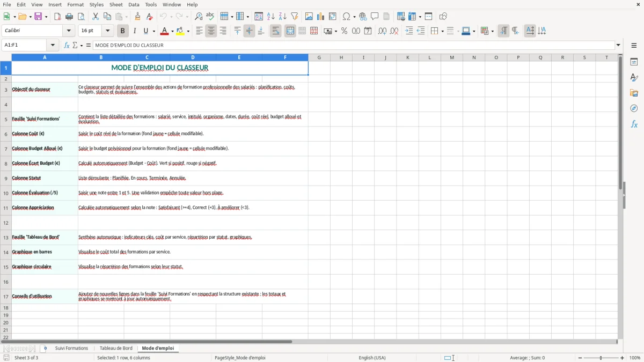This screenshot has width=644, height=362.
Task: Open the font name dropdown
Action: pos(69,31)
